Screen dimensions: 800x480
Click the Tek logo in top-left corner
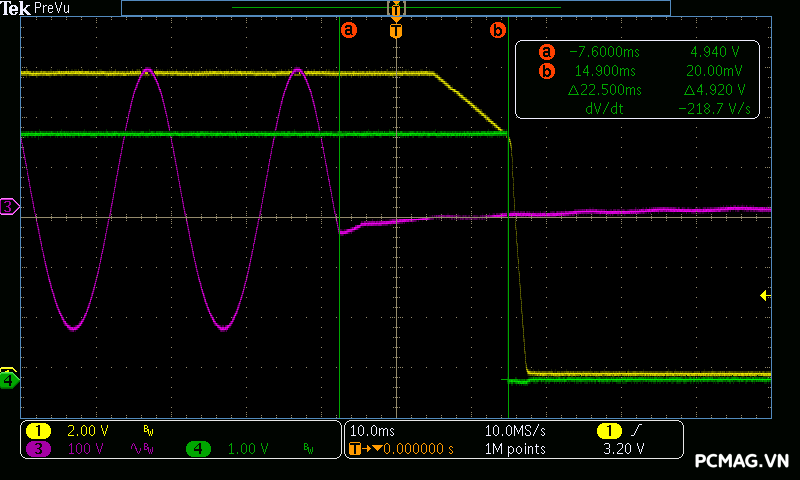[16, 9]
